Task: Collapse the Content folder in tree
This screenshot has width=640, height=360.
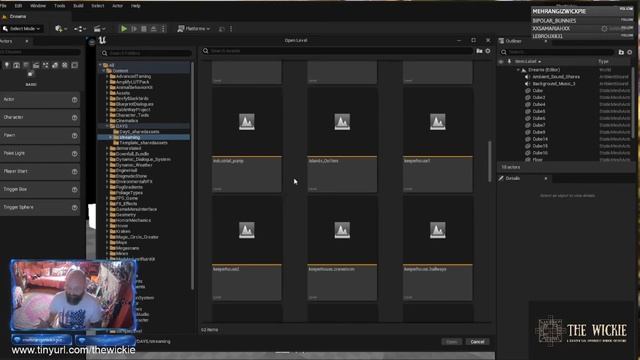Action: 104,71
